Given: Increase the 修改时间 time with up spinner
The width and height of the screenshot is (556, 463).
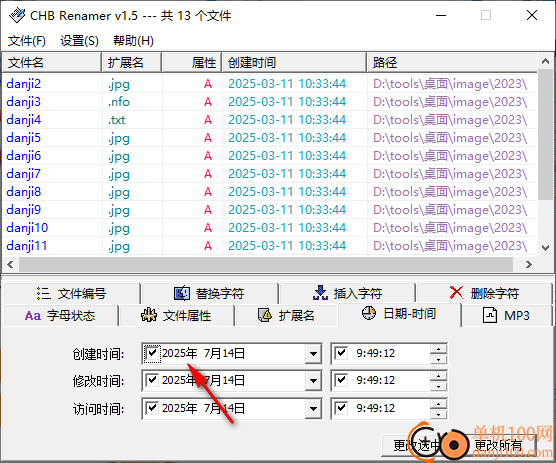Looking at the screenshot, I should [438, 376].
